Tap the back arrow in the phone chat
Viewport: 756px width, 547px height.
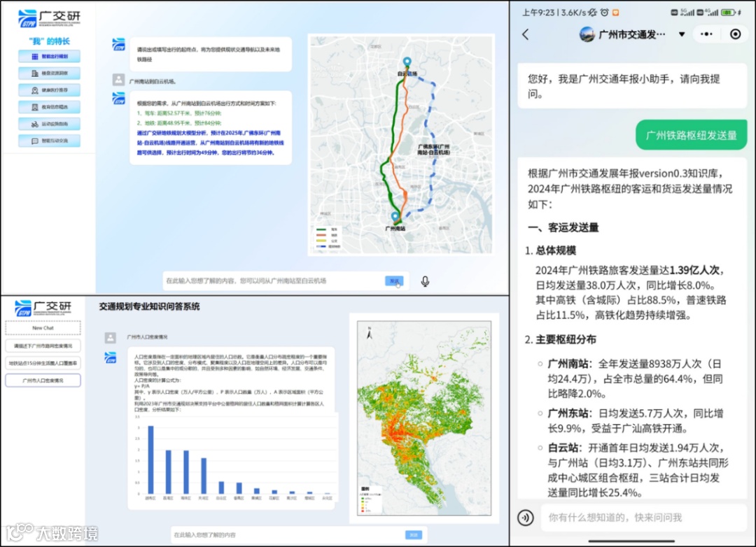click(x=526, y=34)
